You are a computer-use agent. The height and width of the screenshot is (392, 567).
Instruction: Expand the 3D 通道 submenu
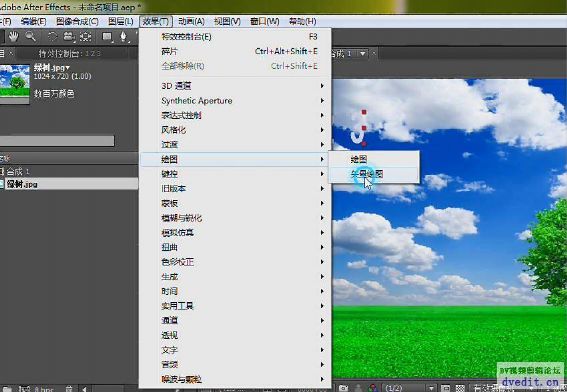pos(235,86)
